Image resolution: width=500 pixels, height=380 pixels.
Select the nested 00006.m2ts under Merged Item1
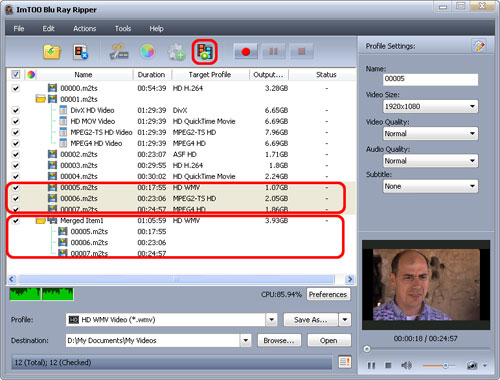coord(89,242)
